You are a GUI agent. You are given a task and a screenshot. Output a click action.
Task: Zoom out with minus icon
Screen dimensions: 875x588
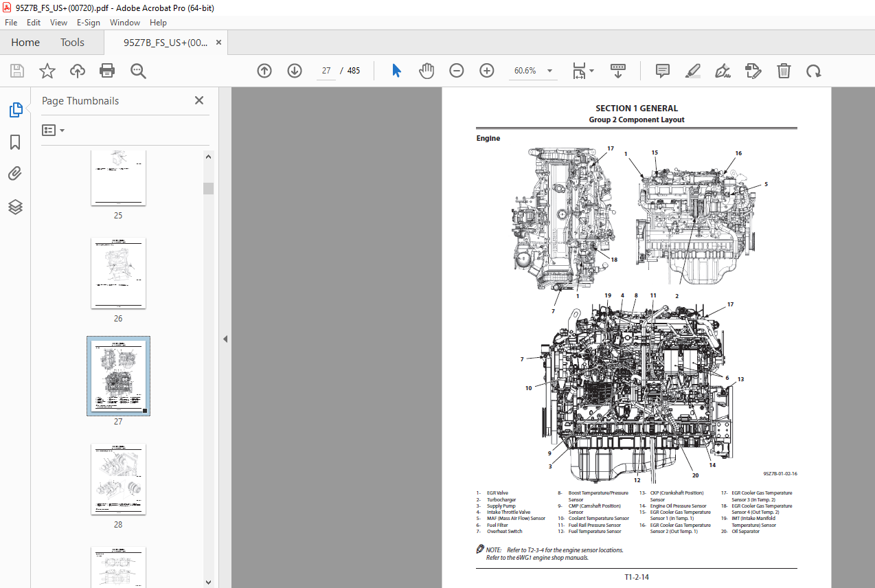point(457,71)
